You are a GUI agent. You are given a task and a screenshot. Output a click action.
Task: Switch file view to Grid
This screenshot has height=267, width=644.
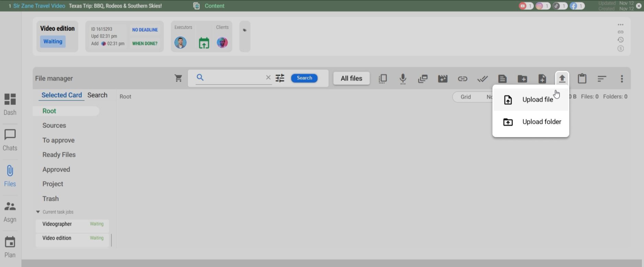point(465,97)
